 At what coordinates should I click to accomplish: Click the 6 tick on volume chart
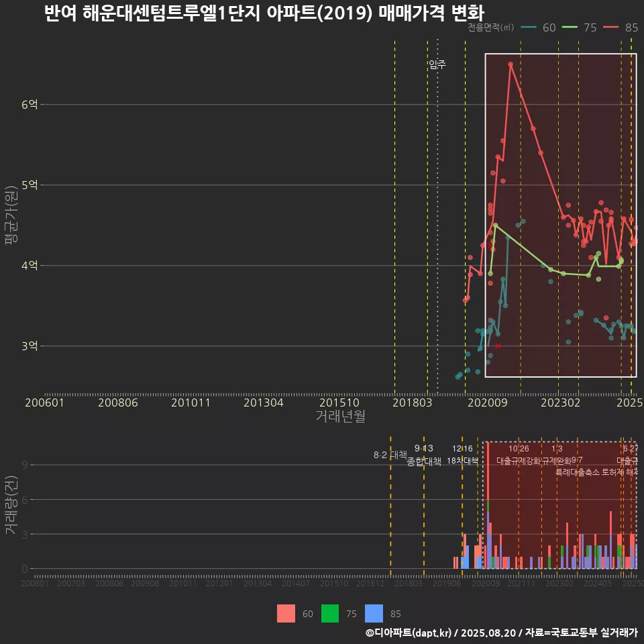[25, 500]
